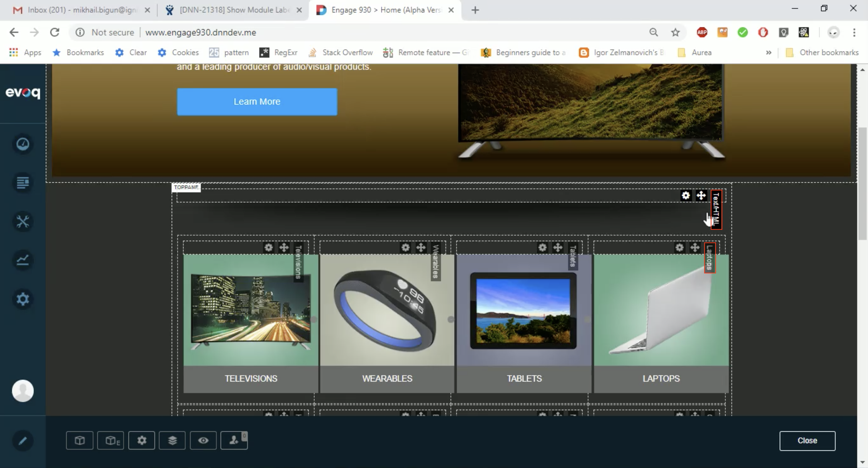This screenshot has height=468, width=868.
Task: Open the Dashboard icon in Evoq sidebar
Action: click(23, 144)
